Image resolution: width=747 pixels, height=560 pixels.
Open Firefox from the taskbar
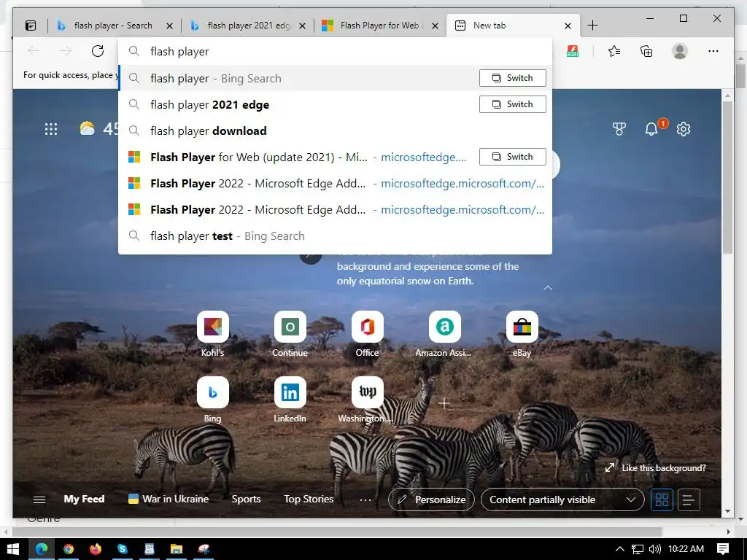click(x=96, y=549)
